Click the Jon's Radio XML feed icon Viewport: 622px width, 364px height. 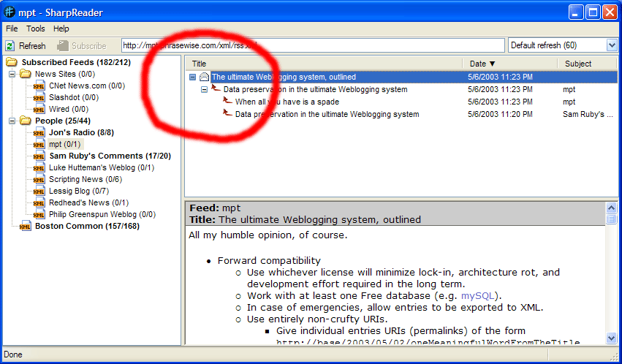click(x=39, y=132)
